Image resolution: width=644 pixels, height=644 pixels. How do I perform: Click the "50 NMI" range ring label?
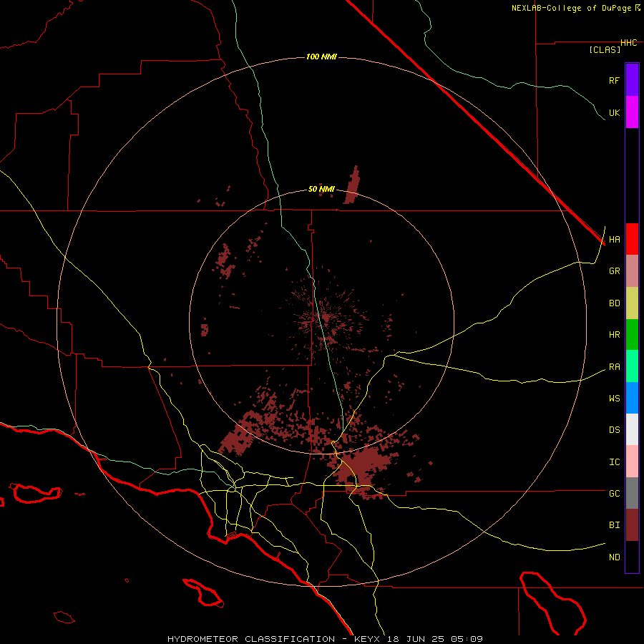[x=321, y=190]
